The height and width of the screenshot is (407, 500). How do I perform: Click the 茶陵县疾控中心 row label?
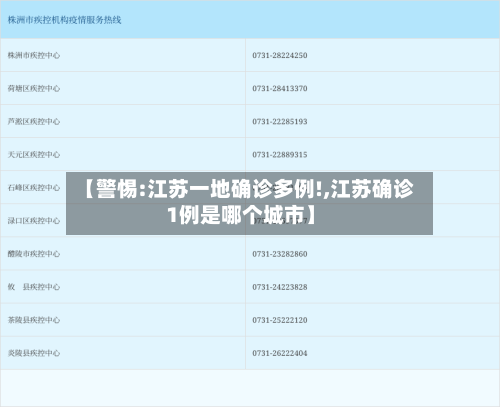34,320
